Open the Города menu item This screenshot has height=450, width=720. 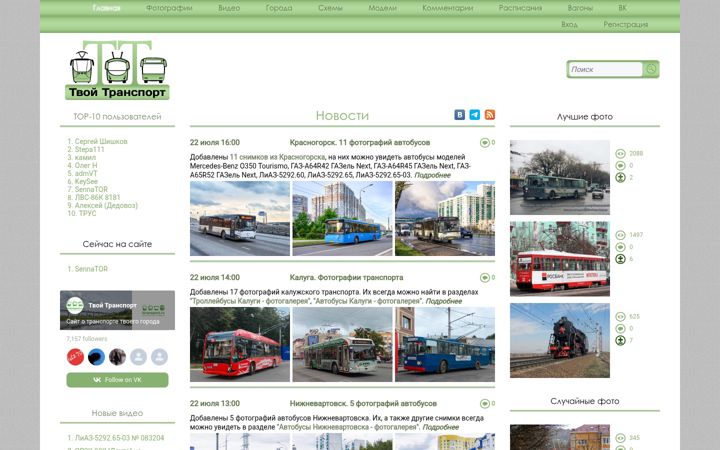279,8
